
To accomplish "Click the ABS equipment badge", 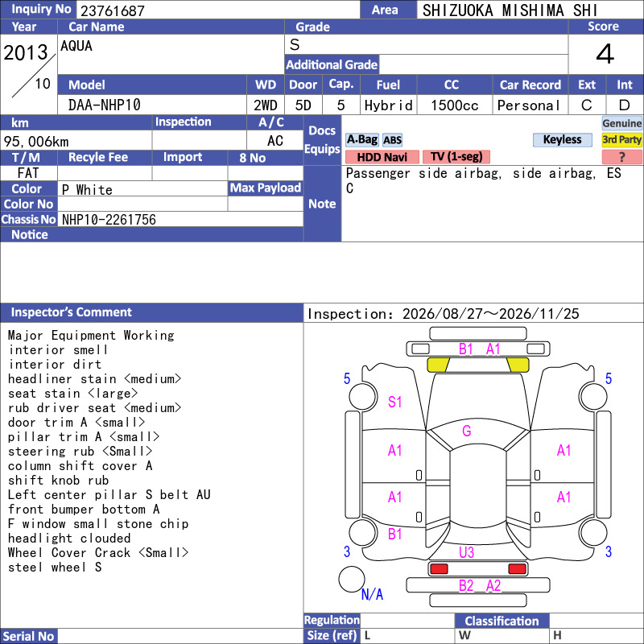I will point(392,140).
